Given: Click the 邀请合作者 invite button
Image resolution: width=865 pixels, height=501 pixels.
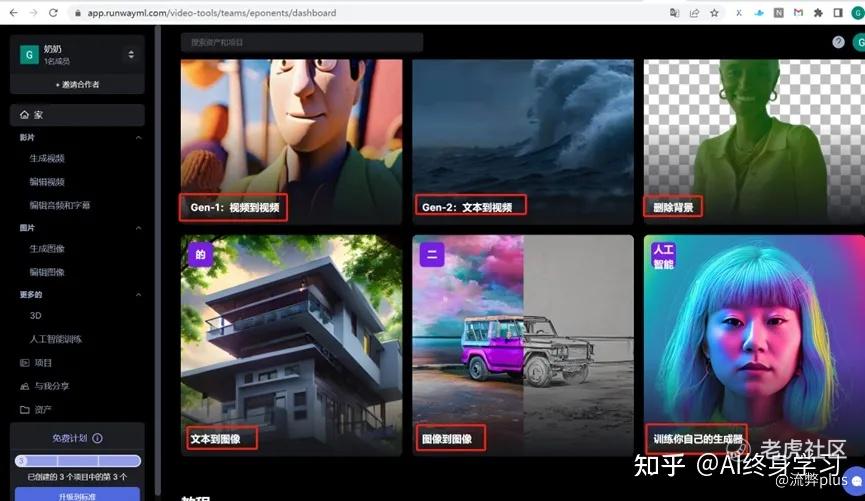Looking at the screenshot, I should pyautogui.click(x=77, y=84).
